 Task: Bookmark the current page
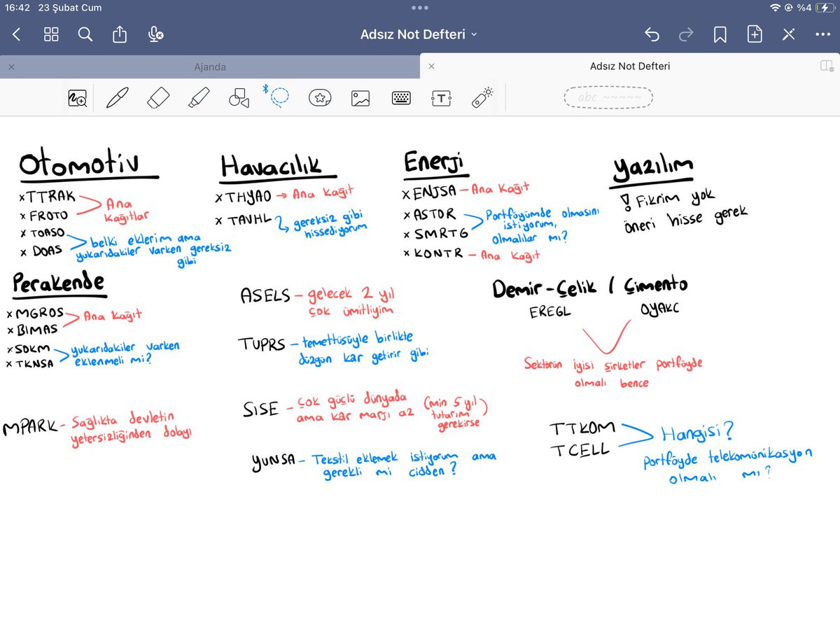pos(720,34)
